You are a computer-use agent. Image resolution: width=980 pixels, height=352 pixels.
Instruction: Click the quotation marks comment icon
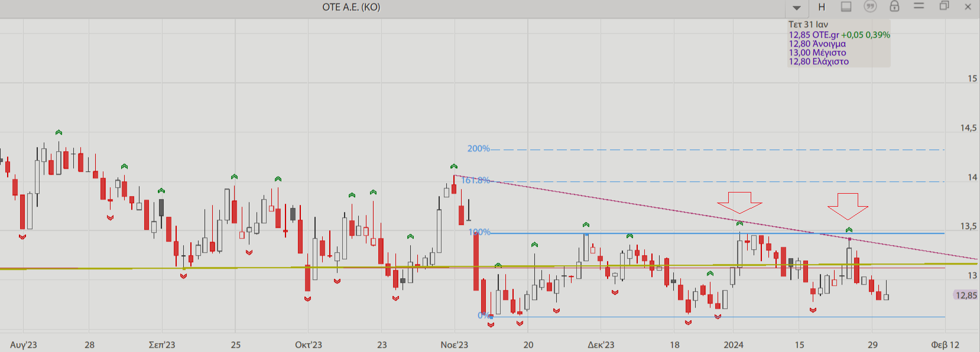[x=870, y=6]
